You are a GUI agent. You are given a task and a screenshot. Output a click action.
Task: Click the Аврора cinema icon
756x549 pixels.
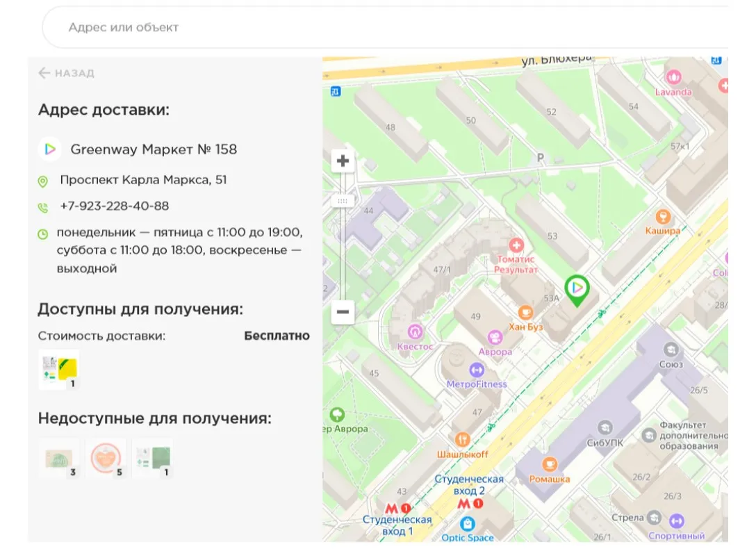[495, 337]
